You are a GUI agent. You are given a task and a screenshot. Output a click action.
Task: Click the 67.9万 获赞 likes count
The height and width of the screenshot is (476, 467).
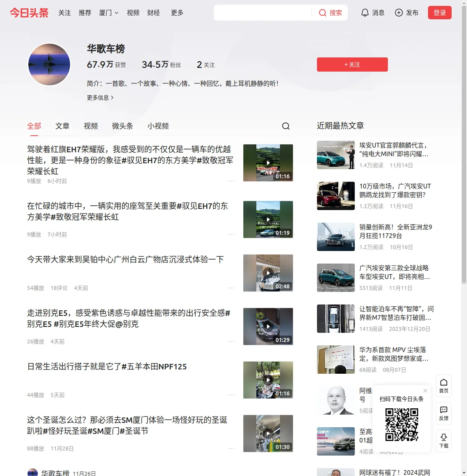(x=106, y=65)
